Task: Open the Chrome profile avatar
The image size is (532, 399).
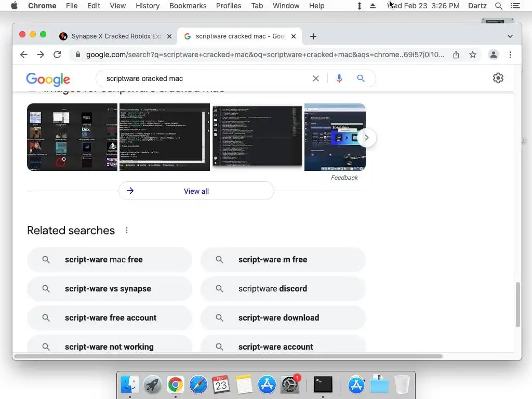Action: click(494, 55)
